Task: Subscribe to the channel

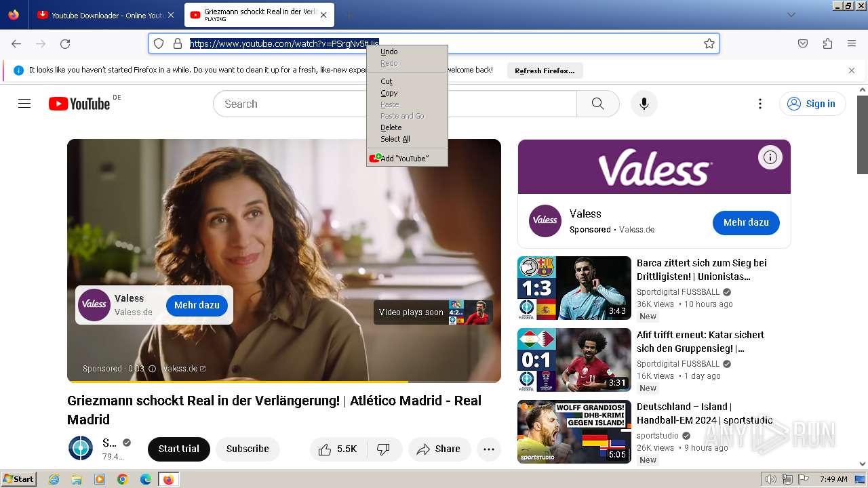Action: pyautogui.click(x=248, y=449)
